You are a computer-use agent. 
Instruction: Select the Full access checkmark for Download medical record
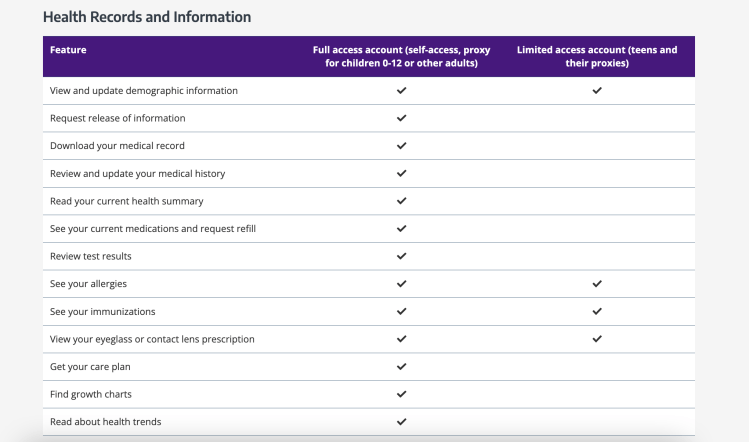(x=401, y=145)
